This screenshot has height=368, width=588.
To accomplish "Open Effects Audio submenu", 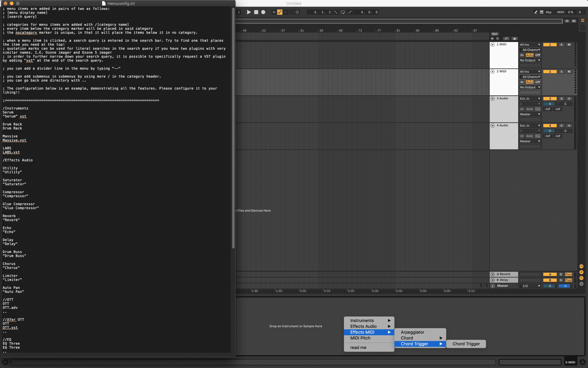I will [x=369, y=326].
